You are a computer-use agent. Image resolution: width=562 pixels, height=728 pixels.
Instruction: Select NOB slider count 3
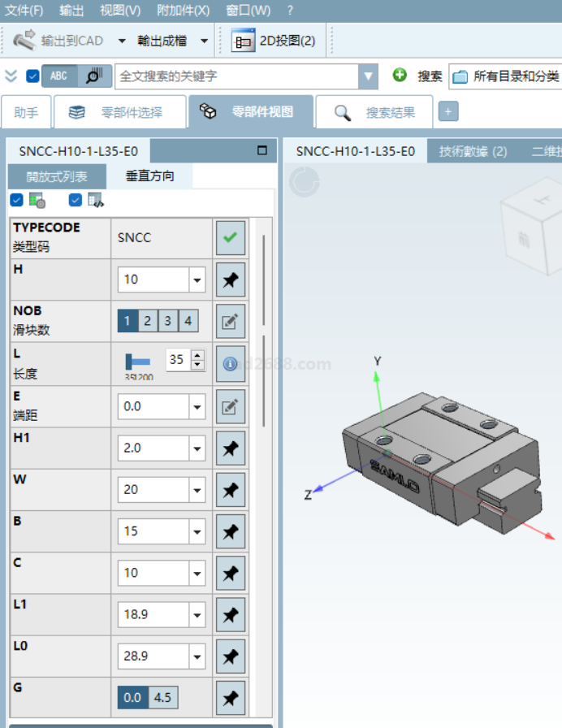pos(167,321)
